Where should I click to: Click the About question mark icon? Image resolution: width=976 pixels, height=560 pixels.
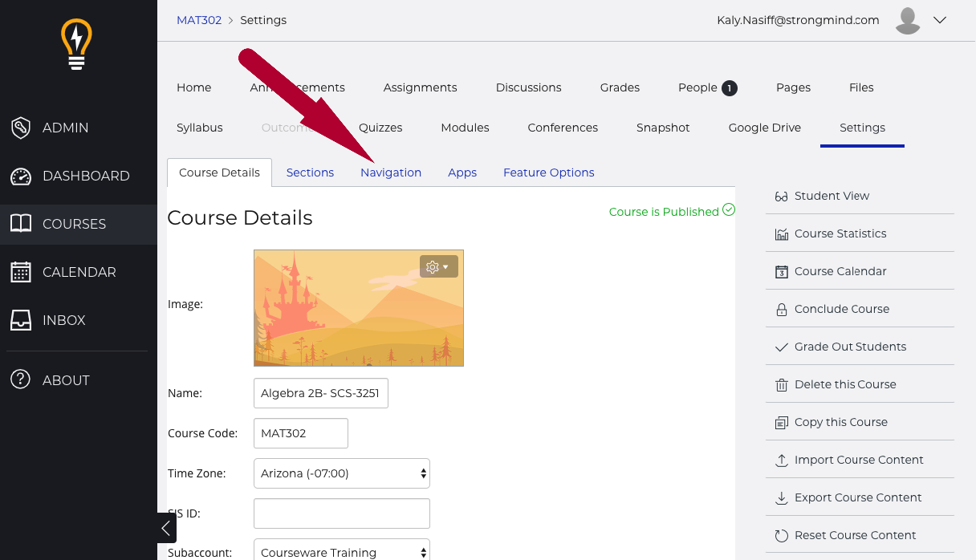(21, 380)
